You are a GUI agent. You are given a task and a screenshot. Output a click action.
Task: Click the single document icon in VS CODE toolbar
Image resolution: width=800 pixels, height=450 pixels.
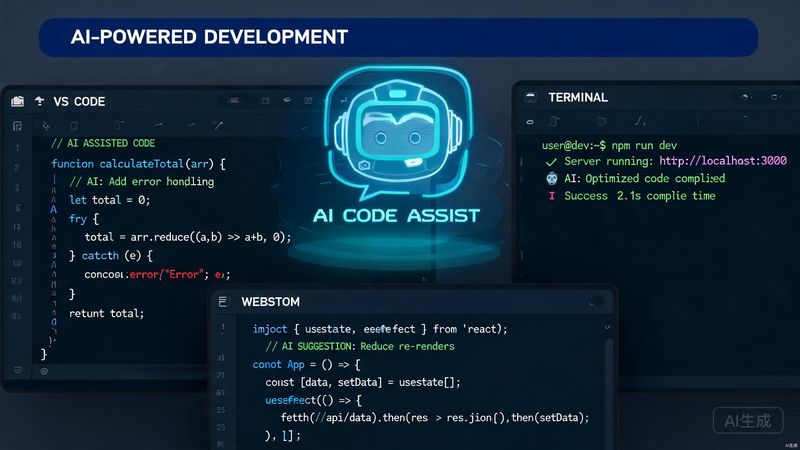[x=74, y=126]
